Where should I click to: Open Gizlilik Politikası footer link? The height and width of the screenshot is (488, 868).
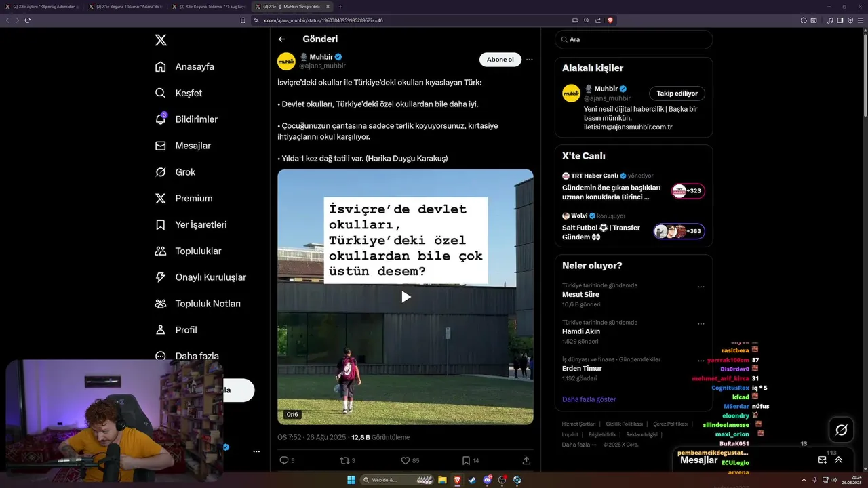tap(625, 424)
